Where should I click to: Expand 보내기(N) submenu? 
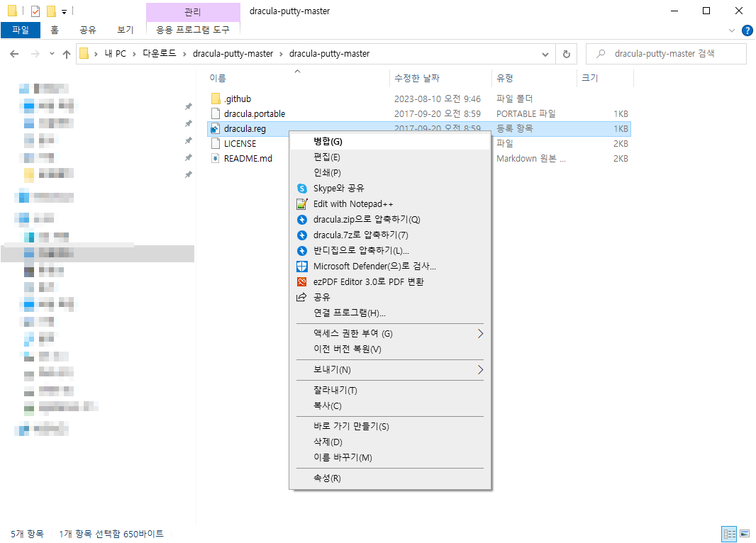[390, 369]
